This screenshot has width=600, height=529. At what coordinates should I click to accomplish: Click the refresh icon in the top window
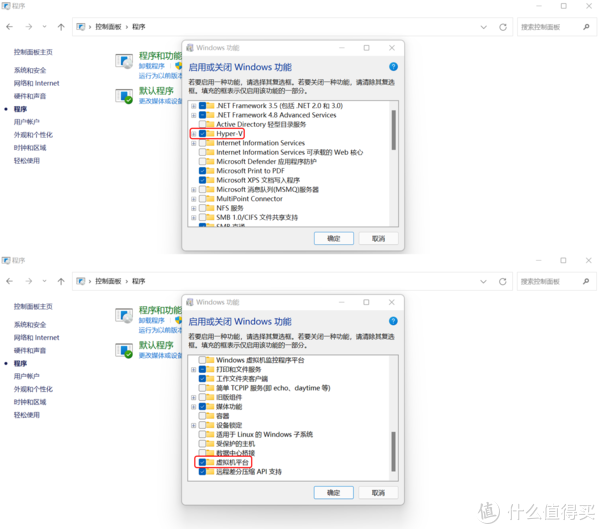[503, 27]
